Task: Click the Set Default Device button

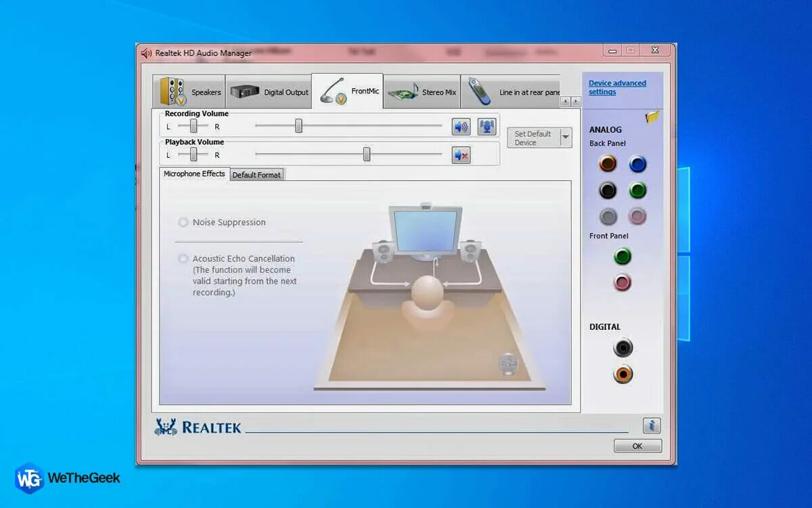Action: point(534,138)
